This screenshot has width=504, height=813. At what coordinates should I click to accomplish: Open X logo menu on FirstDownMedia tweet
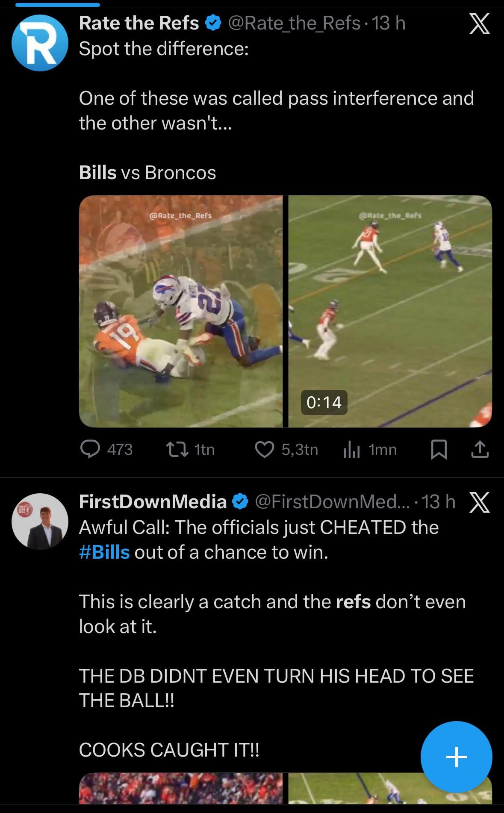click(479, 502)
